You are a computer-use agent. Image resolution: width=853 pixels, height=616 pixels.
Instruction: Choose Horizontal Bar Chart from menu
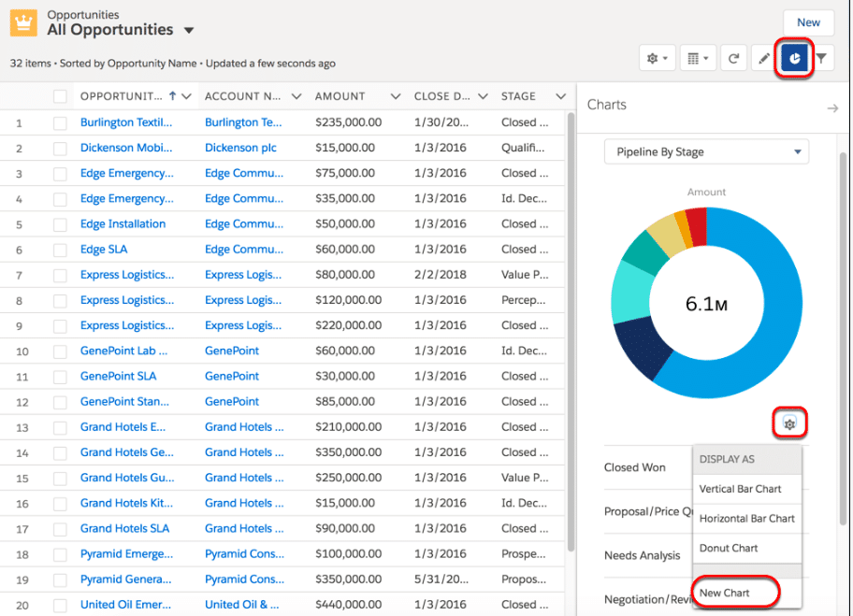pyautogui.click(x=746, y=518)
